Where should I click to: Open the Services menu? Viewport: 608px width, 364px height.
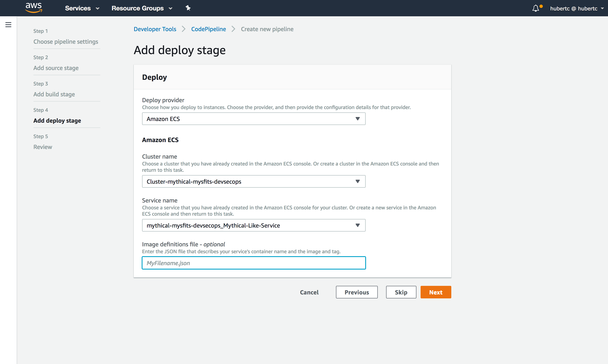[82, 8]
